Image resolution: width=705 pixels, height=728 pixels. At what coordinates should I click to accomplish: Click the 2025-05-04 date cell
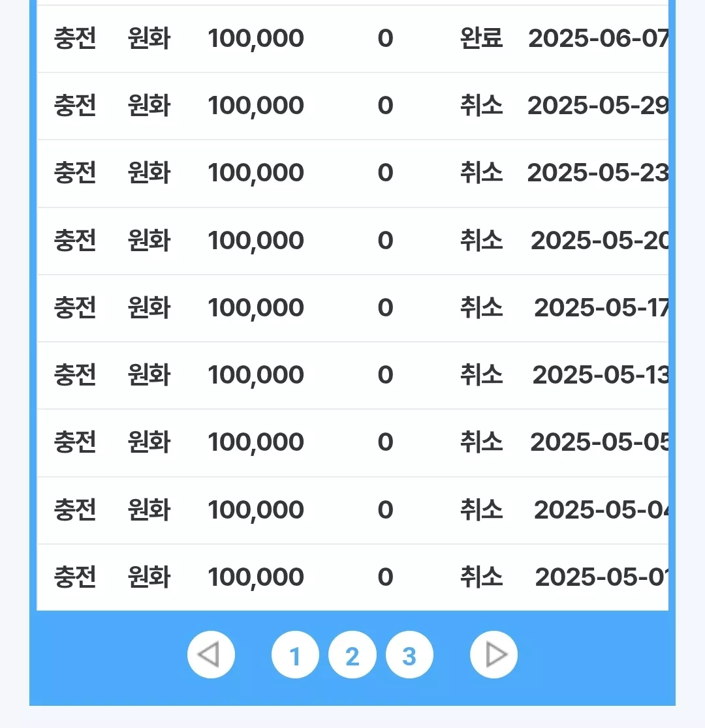coord(601,509)
